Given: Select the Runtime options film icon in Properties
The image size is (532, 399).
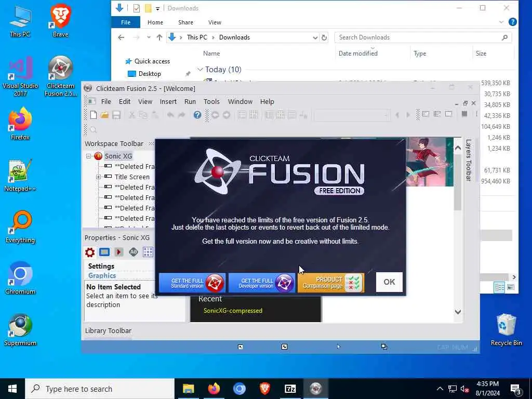Looking at the screenshot, I should pyautogui.click(x=119, y=252).
